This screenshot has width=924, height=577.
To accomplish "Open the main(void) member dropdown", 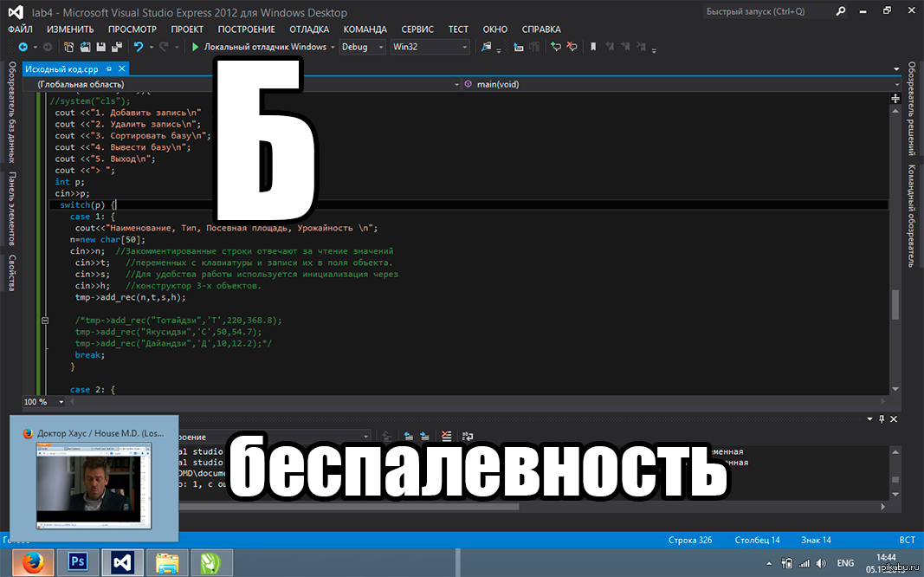I will tap(682, 84).
